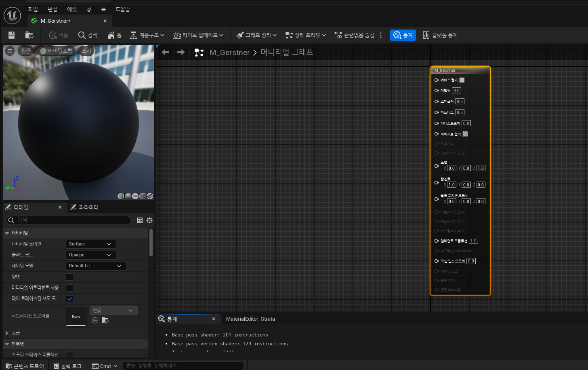Screen dimensions: 588x370
Task: Open the 콘텐츠 드로어 button
Action: [x=25, y=366]
